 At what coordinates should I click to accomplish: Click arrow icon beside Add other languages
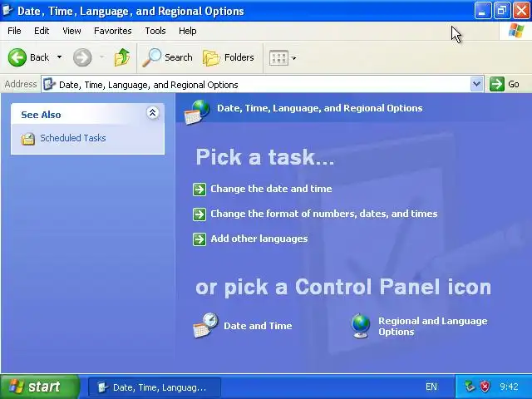[x=199, y=239]
